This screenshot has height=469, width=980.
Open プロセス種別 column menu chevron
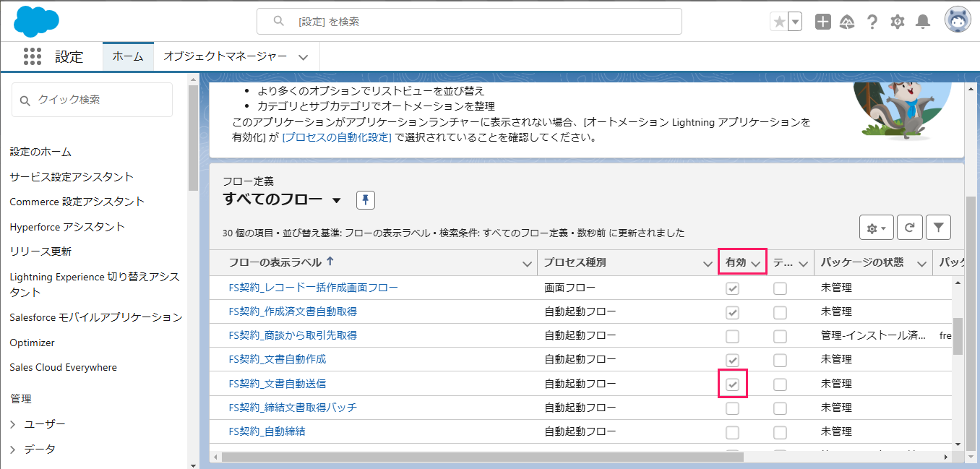click(x=708, y=264)
